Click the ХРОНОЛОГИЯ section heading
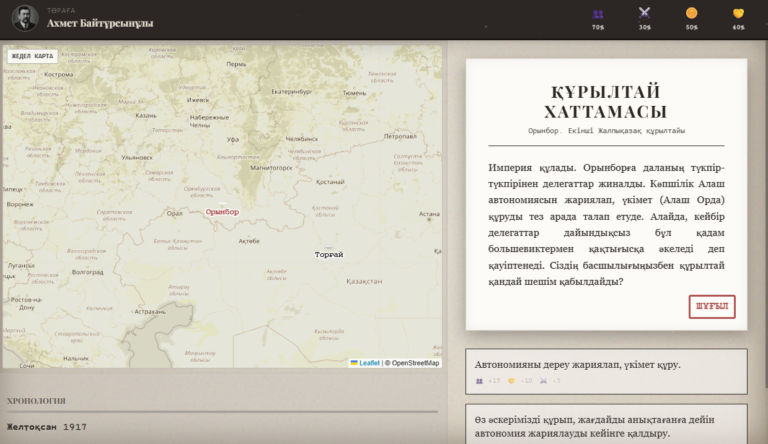768x444 pixels. click(36, 401)
